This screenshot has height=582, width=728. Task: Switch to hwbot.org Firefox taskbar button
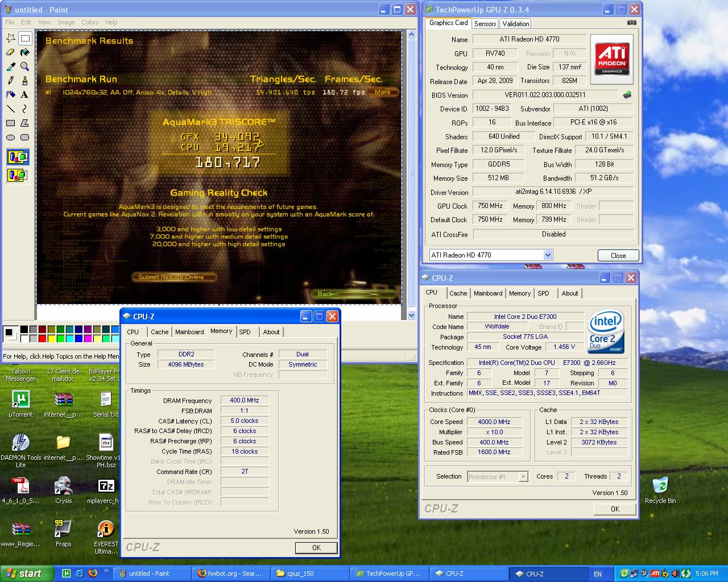tap(230, 573)
